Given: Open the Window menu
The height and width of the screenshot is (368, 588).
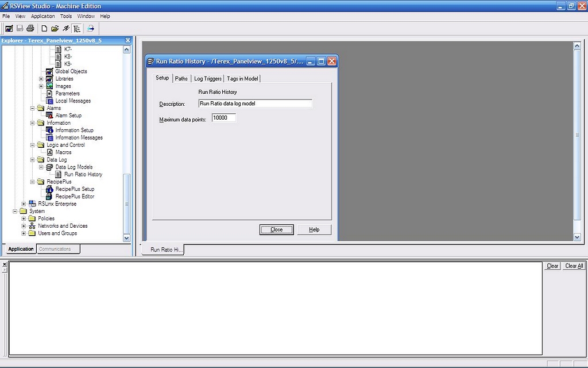Looking at the screenshot, I should 86,16.
